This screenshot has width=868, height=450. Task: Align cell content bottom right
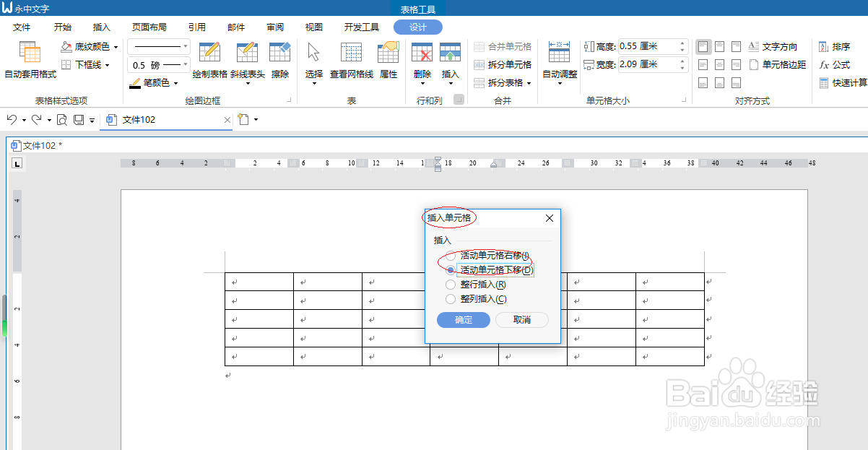pyautogui.click(x=736, y=82)
